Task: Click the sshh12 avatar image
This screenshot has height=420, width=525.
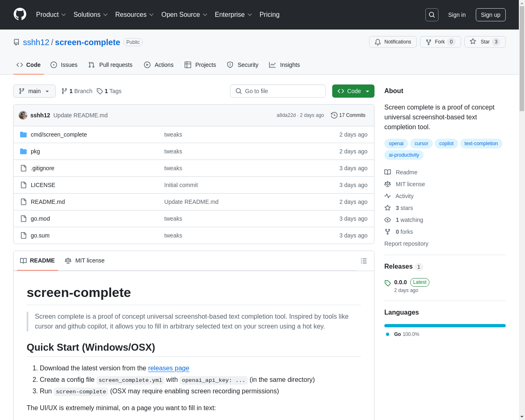Action: (23, 115)
